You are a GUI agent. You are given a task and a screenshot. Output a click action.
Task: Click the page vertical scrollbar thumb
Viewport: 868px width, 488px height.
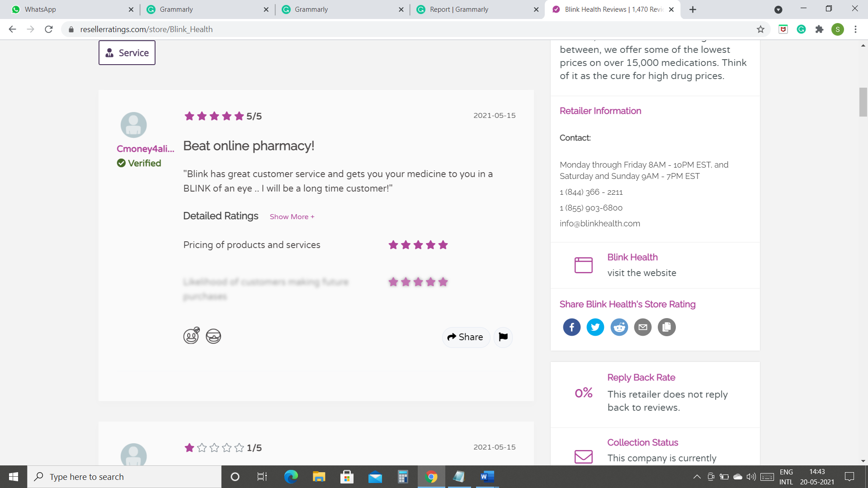point(863,103)
